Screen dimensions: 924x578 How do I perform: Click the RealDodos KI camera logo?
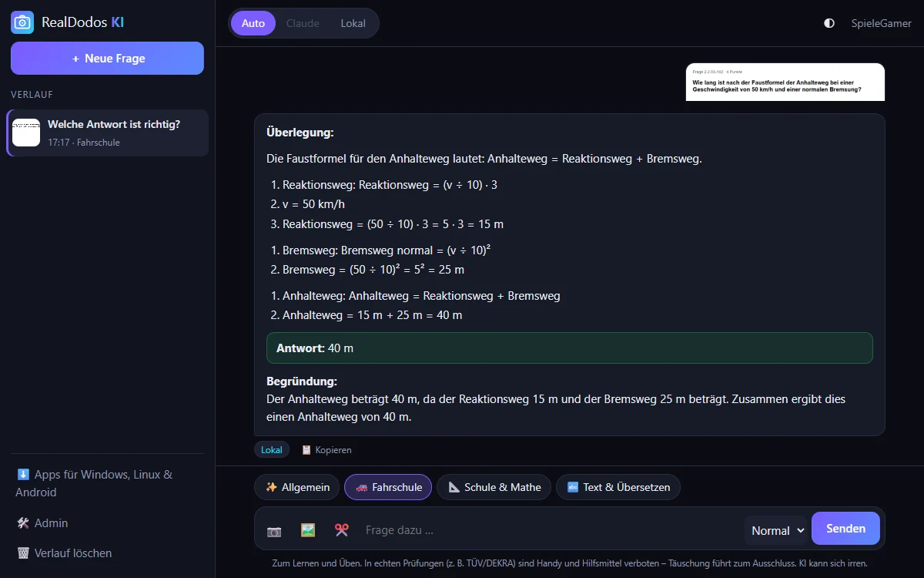22,22
